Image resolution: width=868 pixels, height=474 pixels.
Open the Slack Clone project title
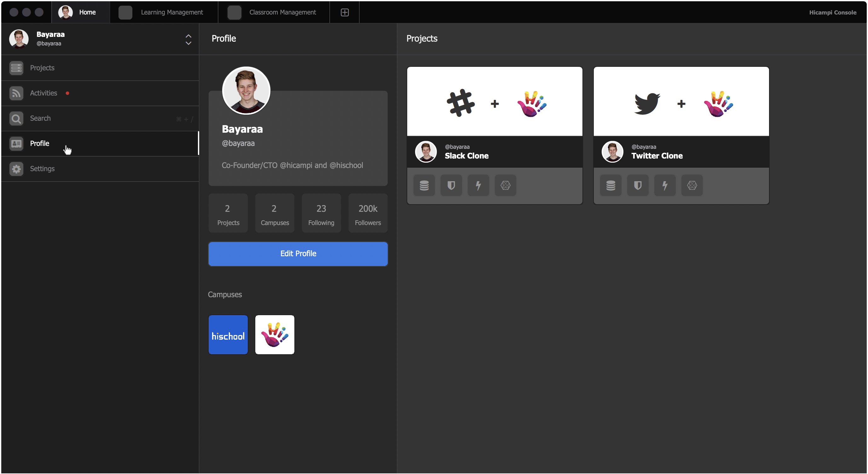pyautogui.click(x=466, y=156)
